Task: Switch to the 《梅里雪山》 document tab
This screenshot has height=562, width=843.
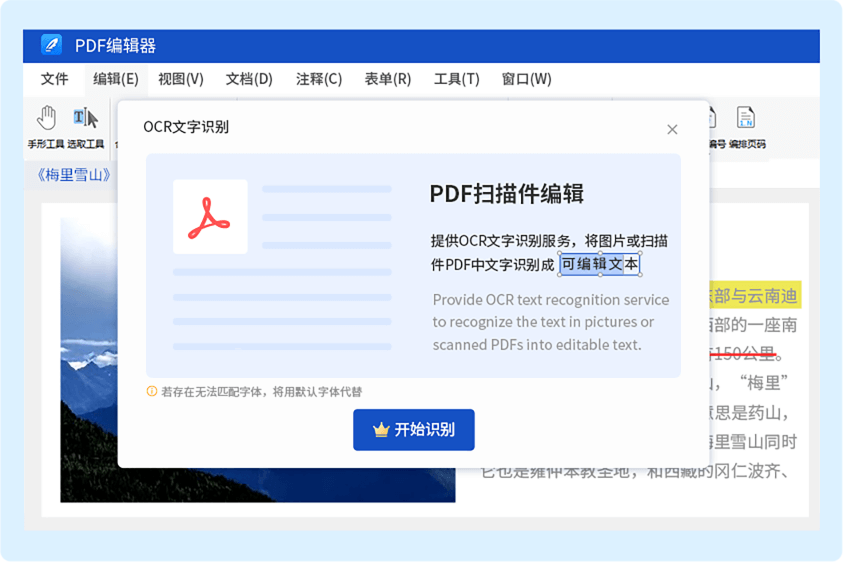Action: point(74,175)
